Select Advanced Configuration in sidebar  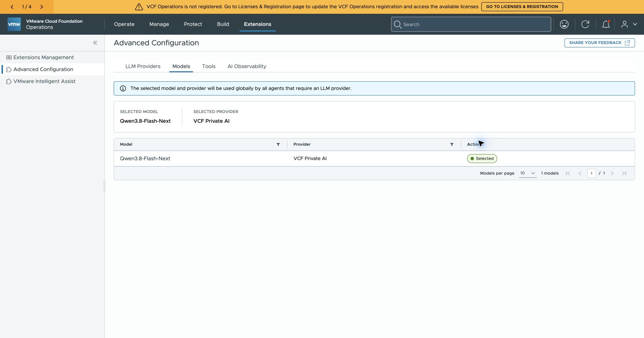43,69
